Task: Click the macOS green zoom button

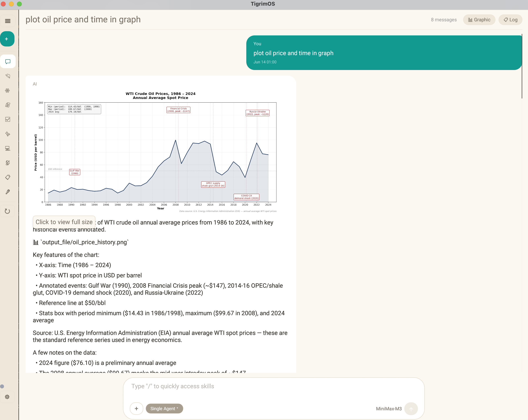Action: point(19,4)
